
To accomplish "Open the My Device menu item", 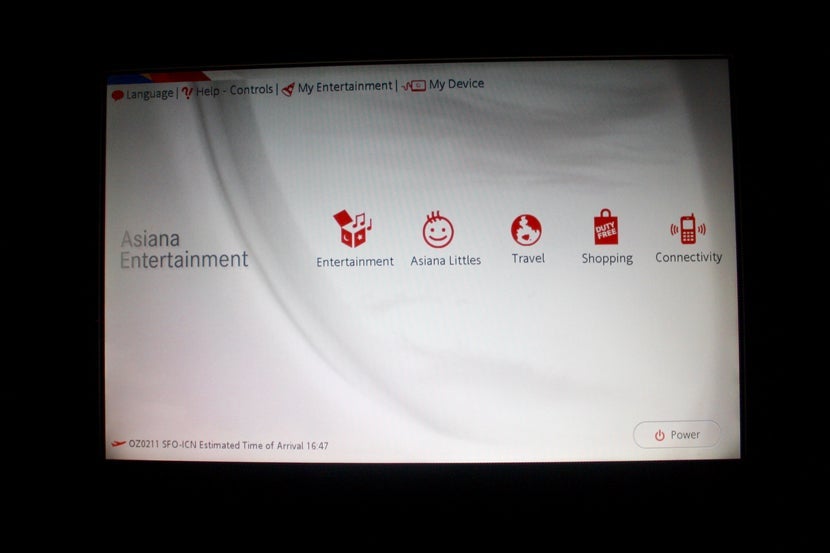I will click(x=456, y=84).
